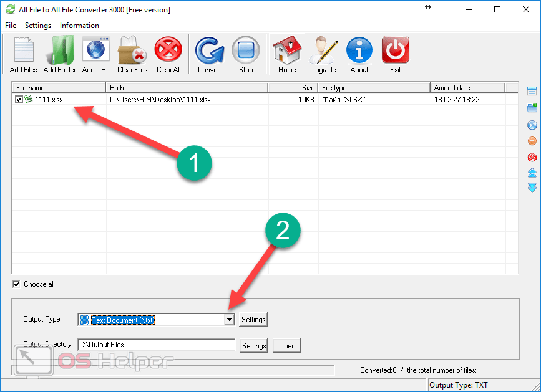The image size is (541, 392).
Task: Sort by the Path column header
Action: pos(187,87)
